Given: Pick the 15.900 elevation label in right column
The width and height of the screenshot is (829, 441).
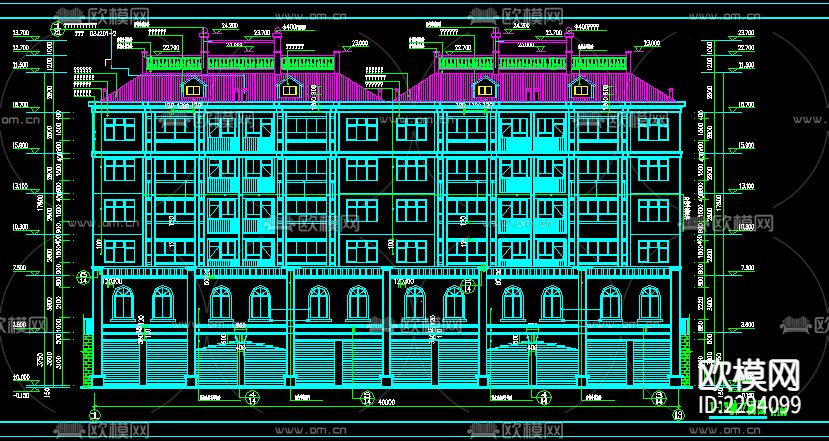Looking at the screenshot, I should pos(746,145).
